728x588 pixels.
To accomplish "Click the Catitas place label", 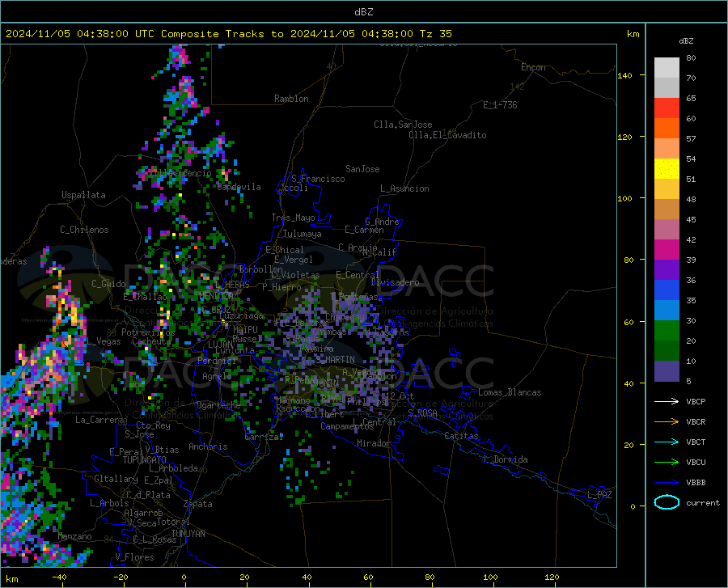I will point(461,436).
